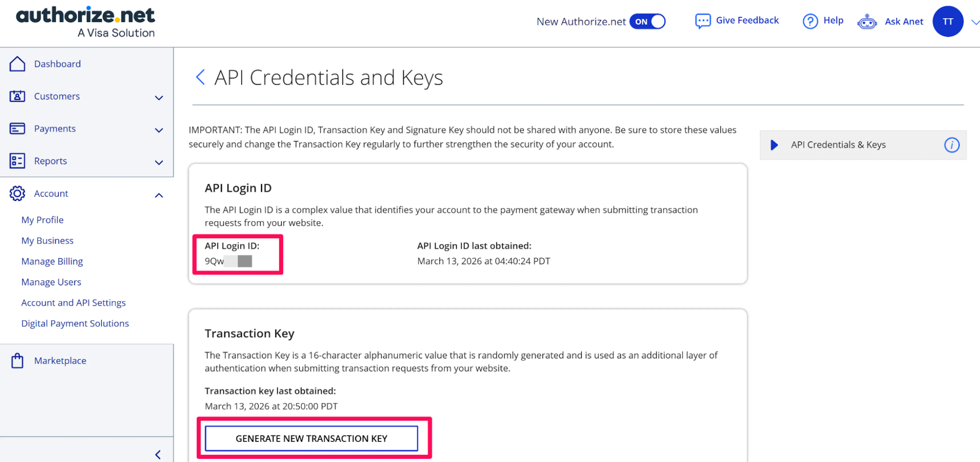Open Manage Users in the Account menu
This screenshot has width=980, height=462.
(x=51, y=282)
